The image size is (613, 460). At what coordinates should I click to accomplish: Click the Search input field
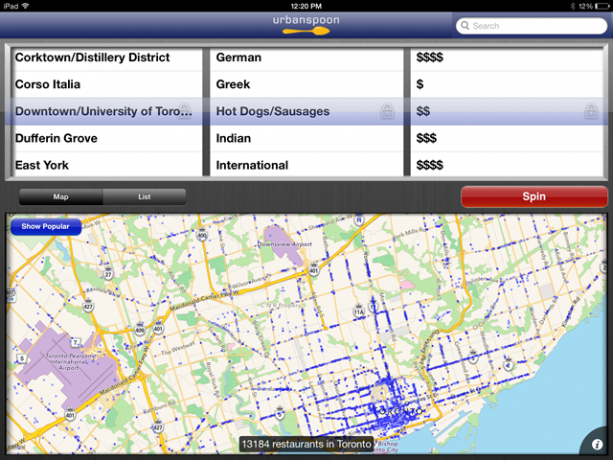point(531,26)
